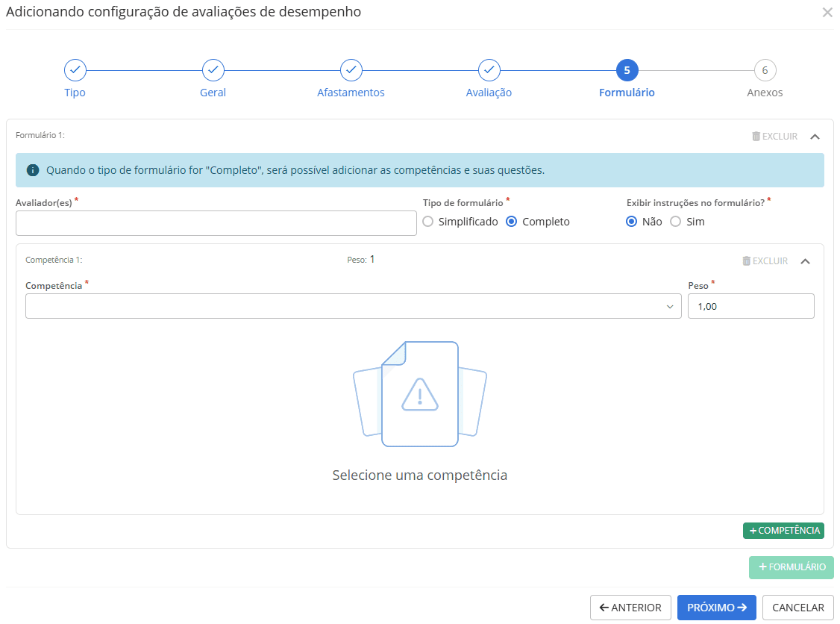Select the Completo form type

pyautogui.click(x=512, y=222)
